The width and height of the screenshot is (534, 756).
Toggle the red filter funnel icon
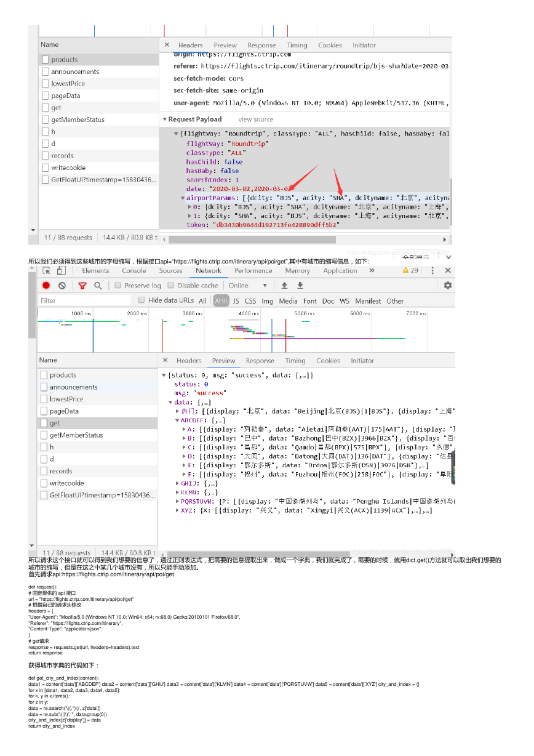tap(82, 286)
